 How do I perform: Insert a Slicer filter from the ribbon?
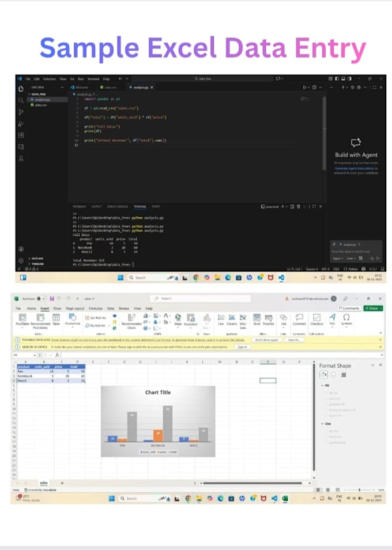pyautogui.click(x=257, y=320)
